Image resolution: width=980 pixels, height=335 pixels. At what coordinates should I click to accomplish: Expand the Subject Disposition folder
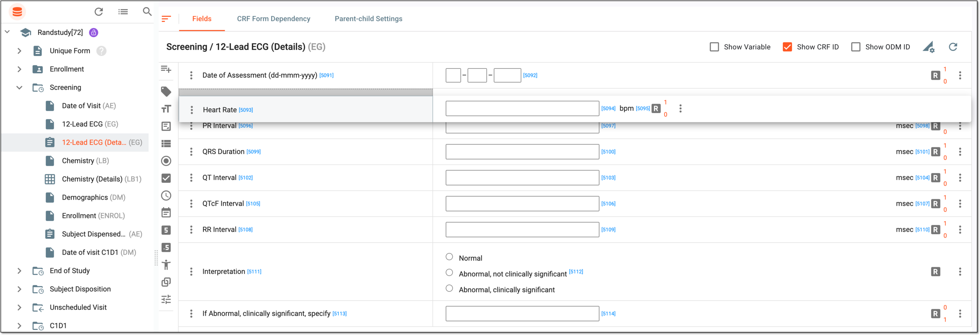pyautogui.click(x=19, y=289)
